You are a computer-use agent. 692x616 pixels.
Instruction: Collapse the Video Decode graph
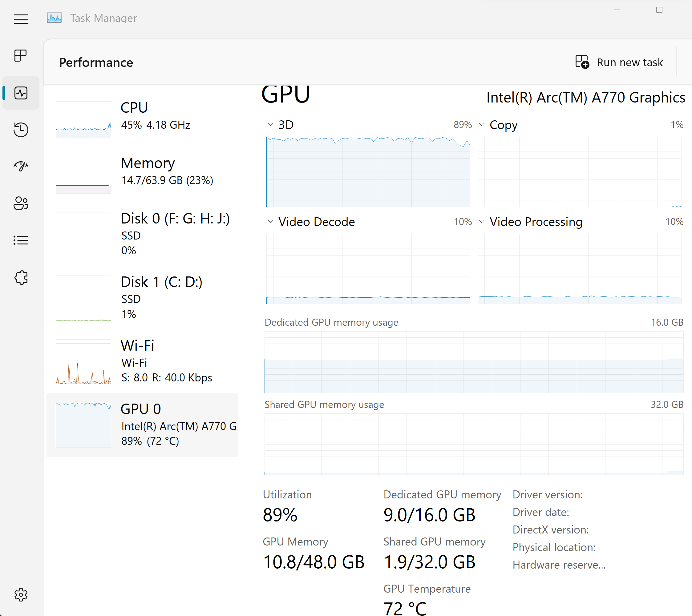coord(270,222)
